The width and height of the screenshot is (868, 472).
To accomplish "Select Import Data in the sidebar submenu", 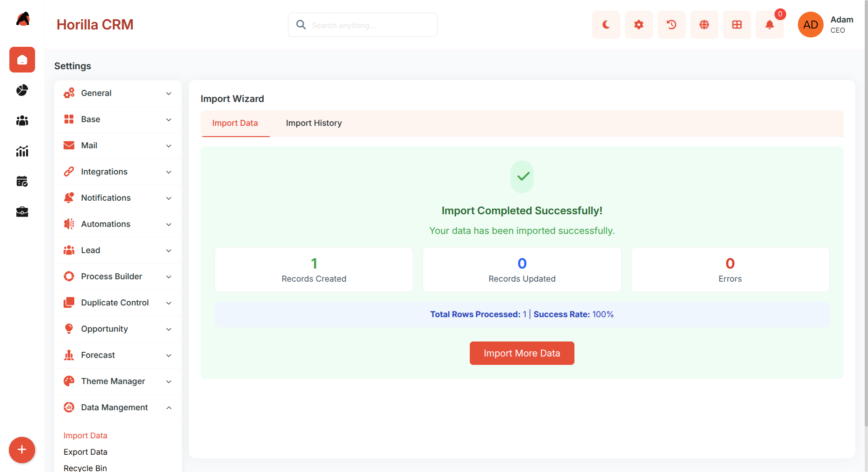I will [86, 436].
